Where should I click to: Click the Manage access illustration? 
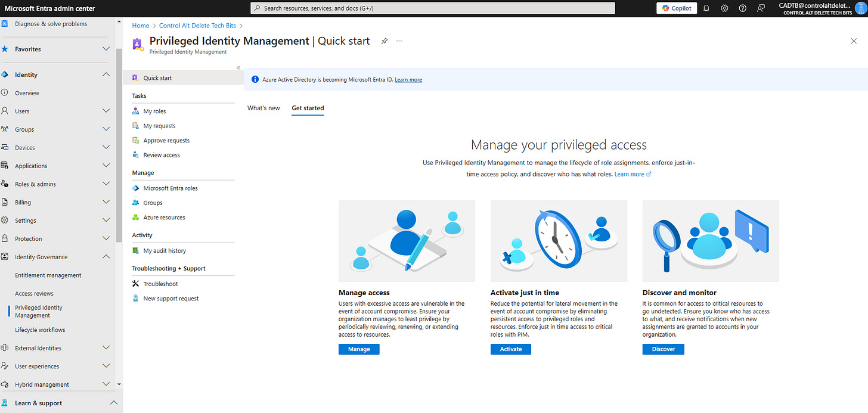point(407,241)
